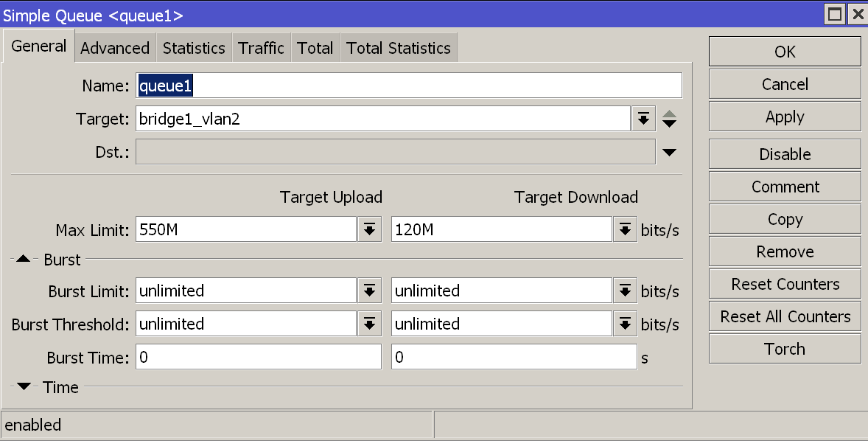Open Burst Limit download dropdown
This screenshot has height=441, width=868.
click(625, 291)
